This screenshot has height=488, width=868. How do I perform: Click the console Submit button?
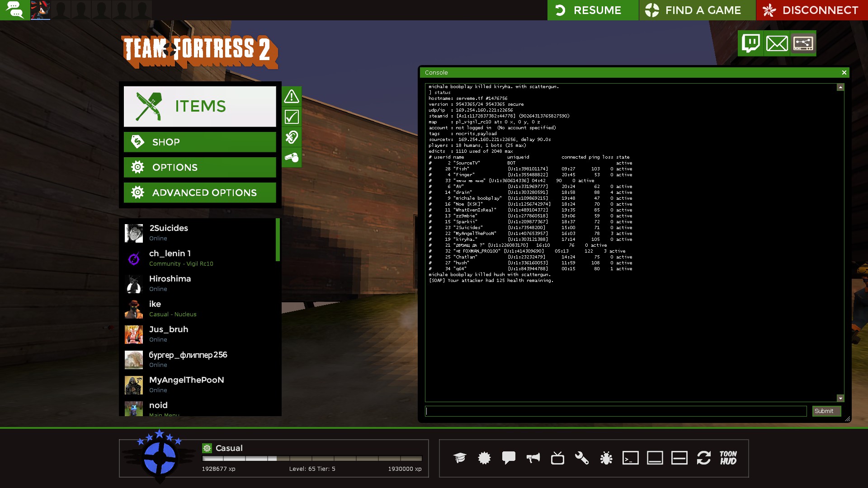pyautogui.click(x=826, y=411)
